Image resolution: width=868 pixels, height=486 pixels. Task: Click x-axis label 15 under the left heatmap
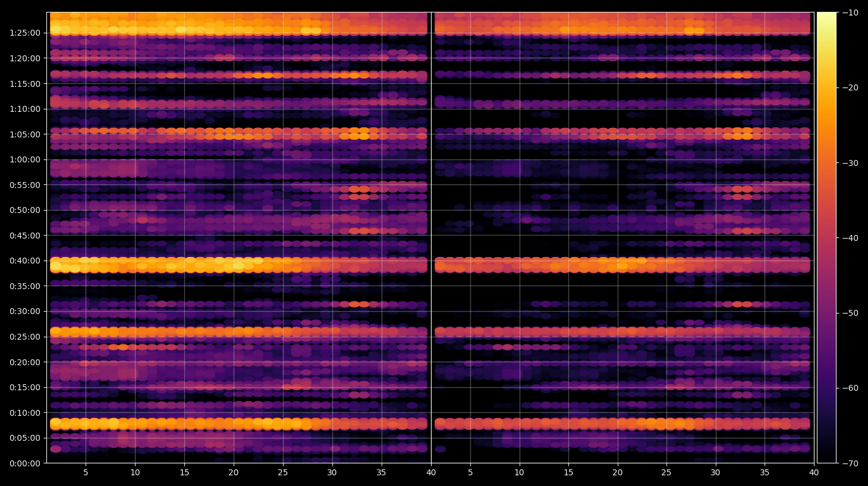184,473
